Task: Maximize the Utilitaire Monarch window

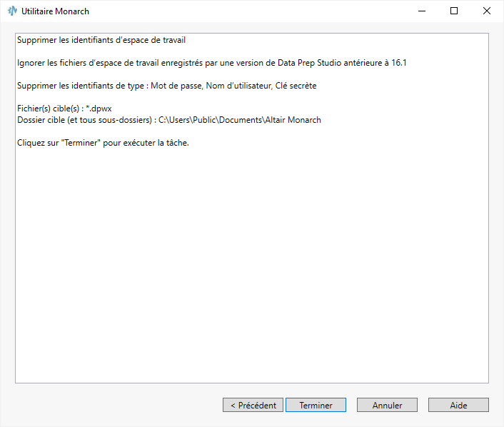Action: [x=454, y=11]
